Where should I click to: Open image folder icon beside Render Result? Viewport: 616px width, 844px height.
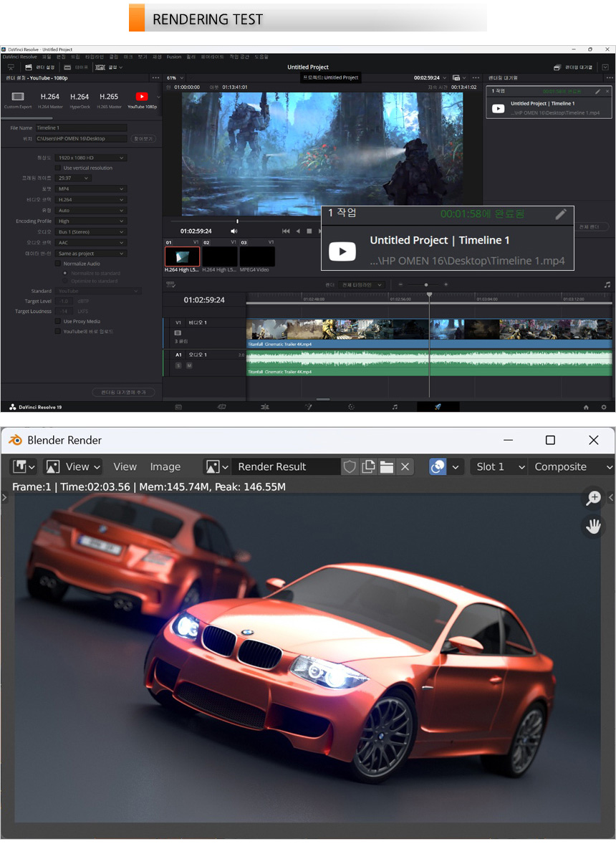[387, 466]
